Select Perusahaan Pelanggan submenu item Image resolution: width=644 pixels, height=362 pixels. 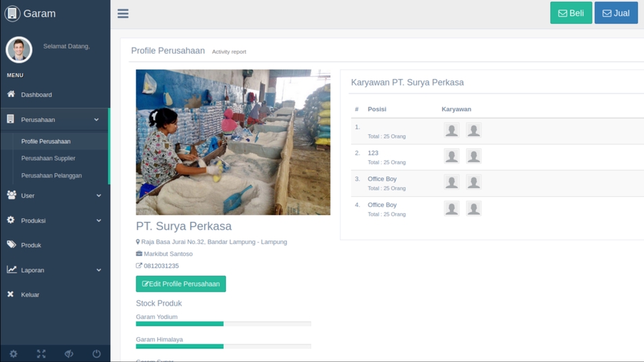click(54, 175)
